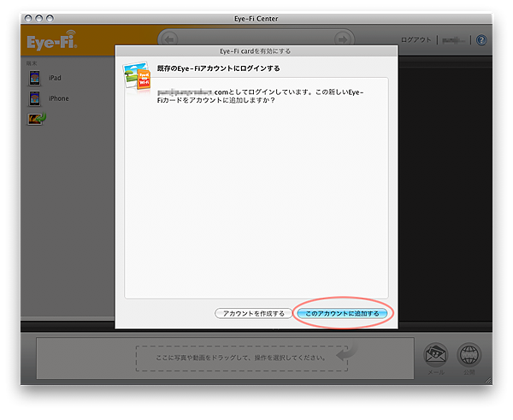Click the back arrow navigation button
513x420 pixels.
tap(169, 40)
